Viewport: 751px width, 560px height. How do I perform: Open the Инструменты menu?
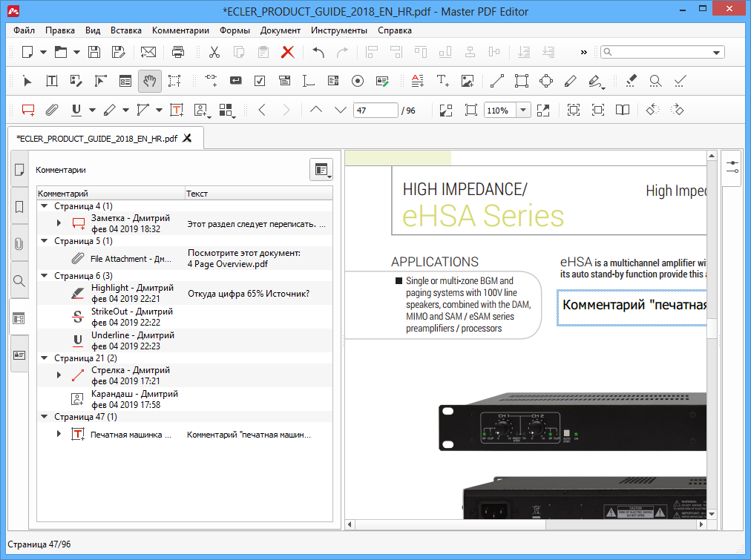tap(339, 30)
